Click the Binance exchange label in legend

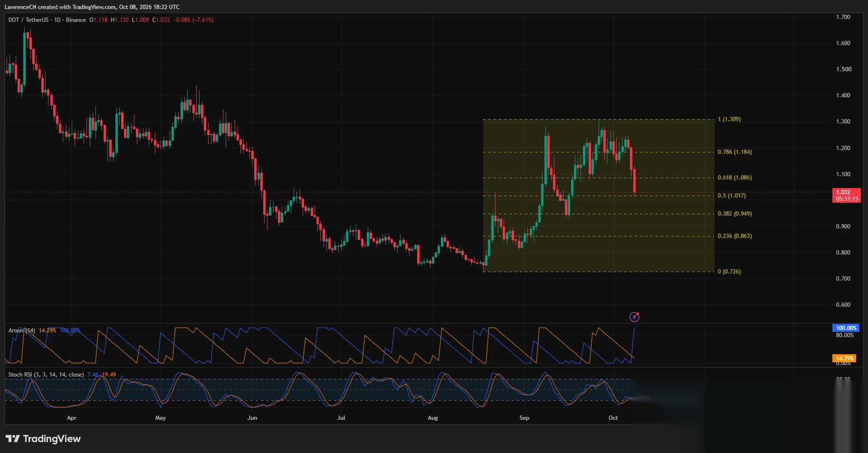click(76, 20)
